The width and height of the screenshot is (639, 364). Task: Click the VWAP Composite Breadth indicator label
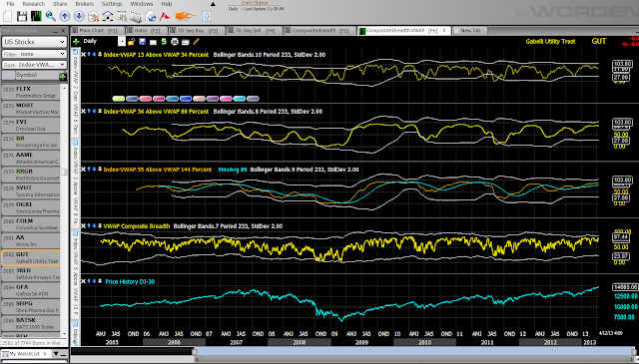[137, 226]
